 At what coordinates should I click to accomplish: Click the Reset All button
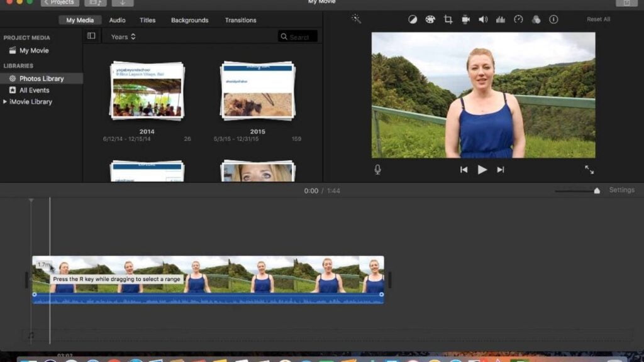[598, 19]
